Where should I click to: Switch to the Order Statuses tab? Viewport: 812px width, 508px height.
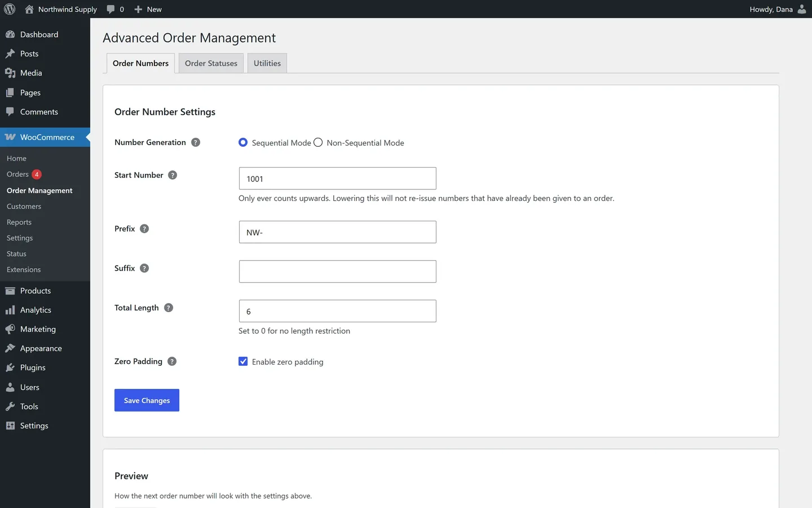[211, 63]
